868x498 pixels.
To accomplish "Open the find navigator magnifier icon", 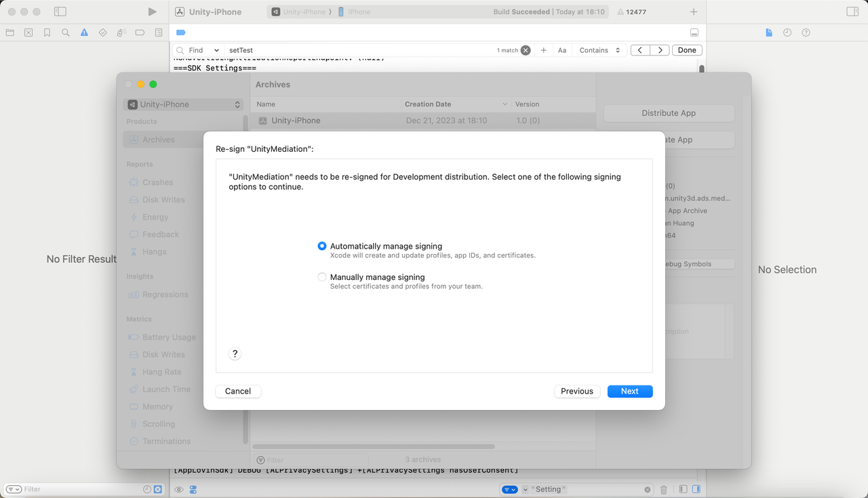I will pyautogui.click(x=66, y=33).
